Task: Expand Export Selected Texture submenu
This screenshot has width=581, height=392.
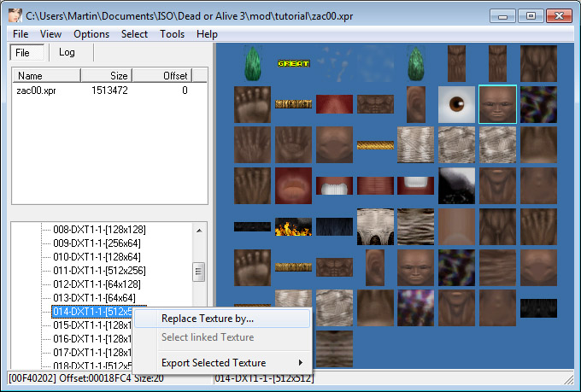Action: tap(222, 363)
